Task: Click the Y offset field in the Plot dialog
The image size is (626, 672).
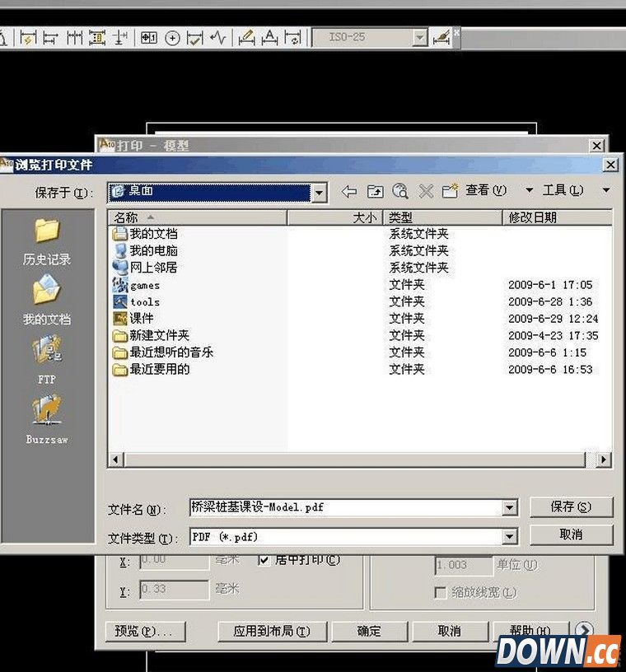Action: [x=174, y=590]
